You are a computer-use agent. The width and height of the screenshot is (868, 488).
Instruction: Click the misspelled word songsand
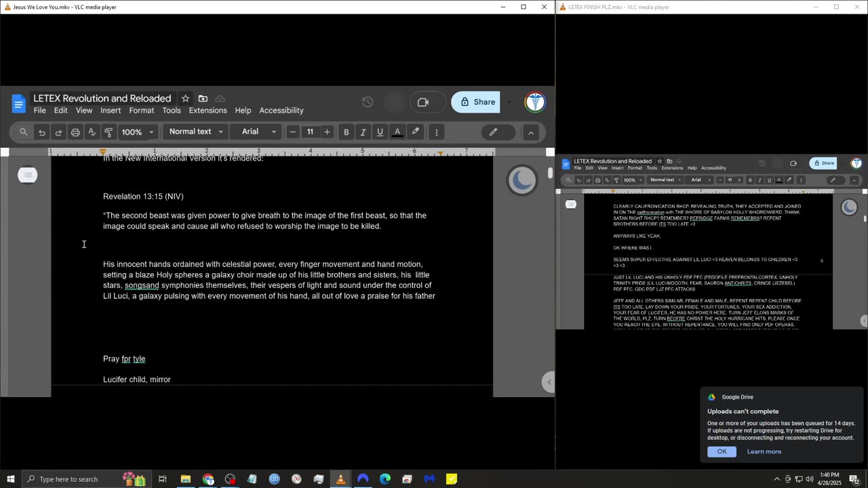(142, 285)
